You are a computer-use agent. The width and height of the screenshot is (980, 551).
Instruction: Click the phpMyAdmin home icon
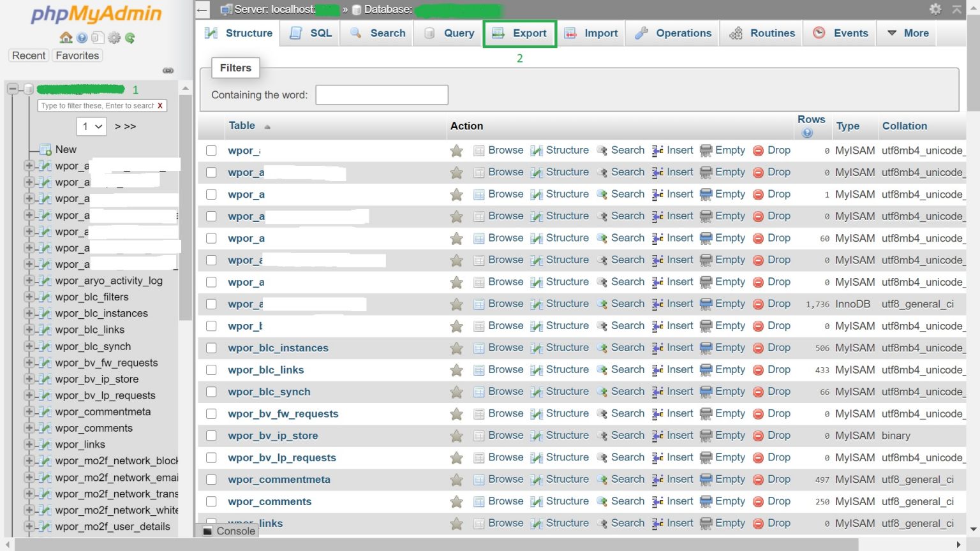[x=66, y=38]
